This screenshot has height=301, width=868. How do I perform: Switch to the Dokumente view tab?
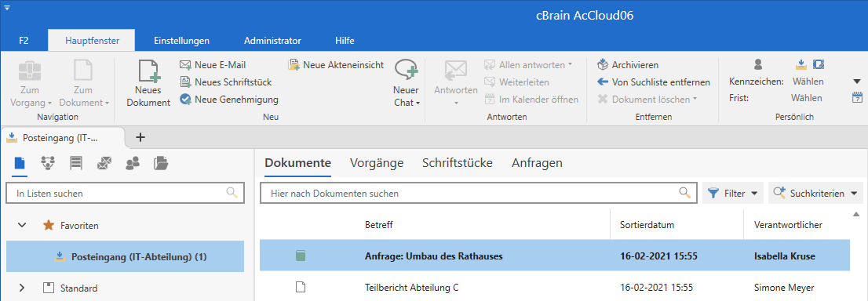click(x=297, y=163)
